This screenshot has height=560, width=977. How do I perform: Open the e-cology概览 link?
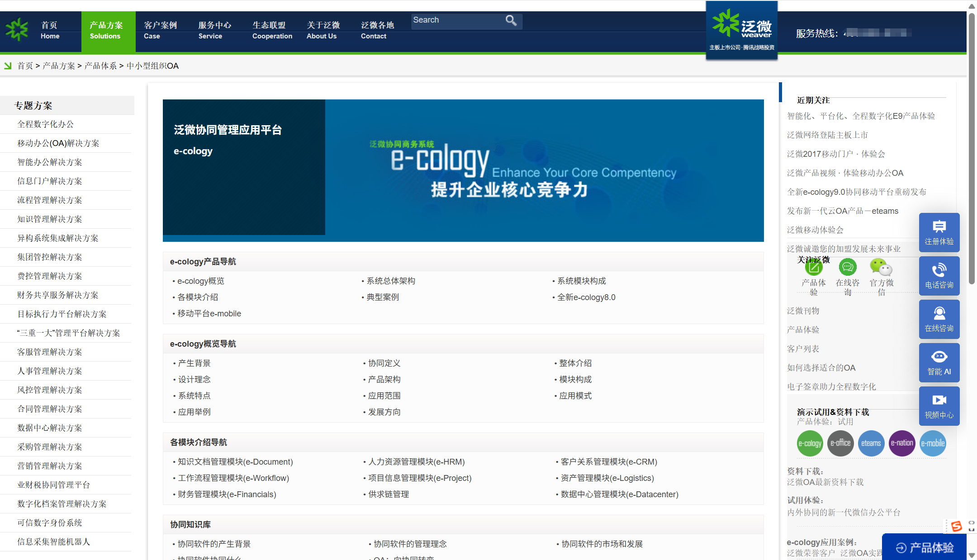point(200,281)
